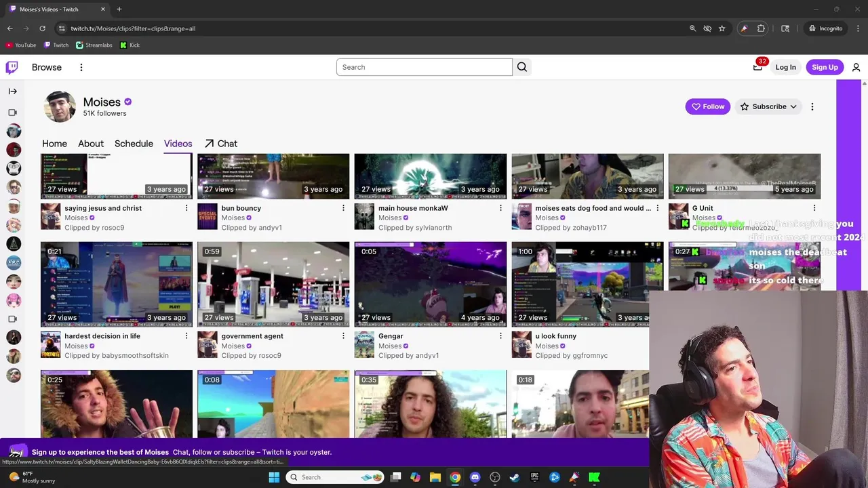Open options for the "hardest decision in life" clip
This screenshot has height=488, width=868.
(x=186, y=336)
